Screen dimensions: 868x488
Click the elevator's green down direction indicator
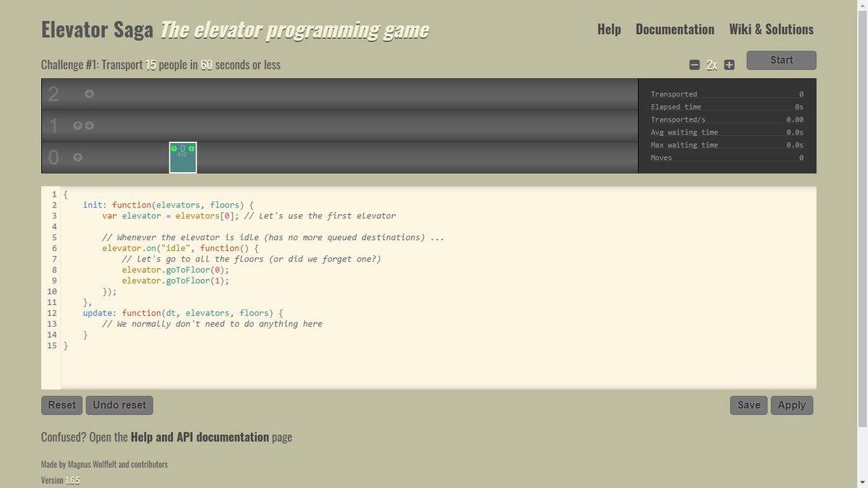pos(191,149)
